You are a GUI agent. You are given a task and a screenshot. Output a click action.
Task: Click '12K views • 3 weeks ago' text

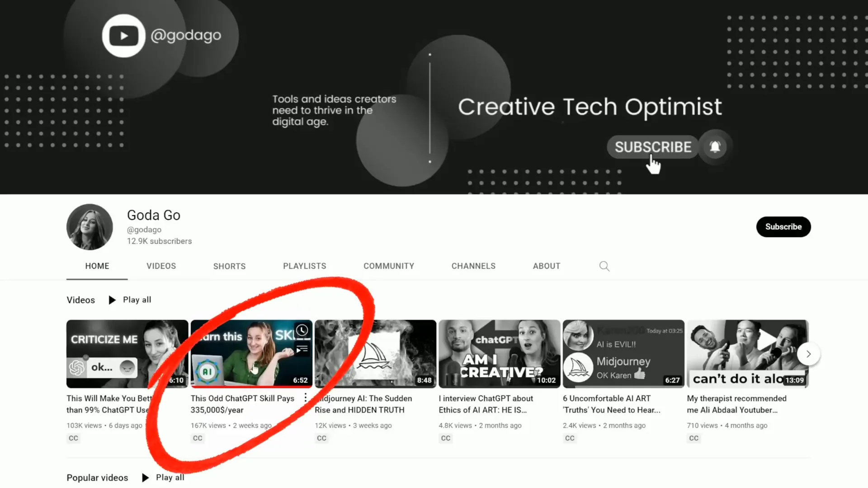[x=353, y=426]
